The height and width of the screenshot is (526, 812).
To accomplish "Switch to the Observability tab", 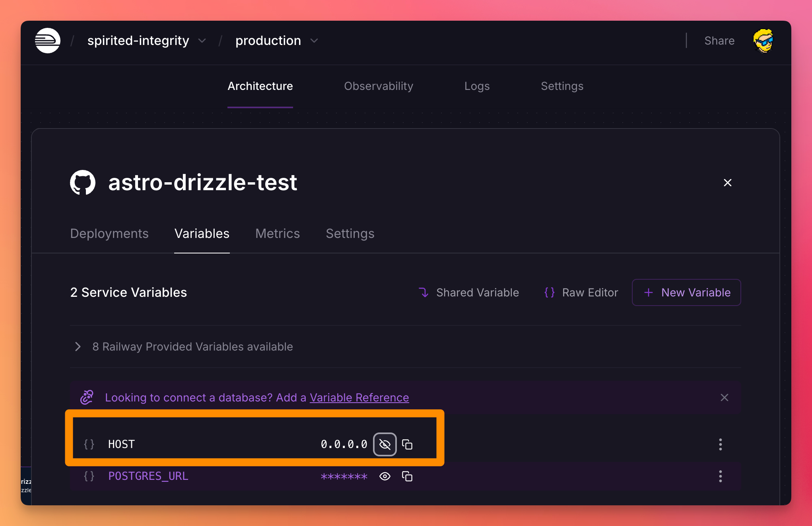I will [378, 86].
